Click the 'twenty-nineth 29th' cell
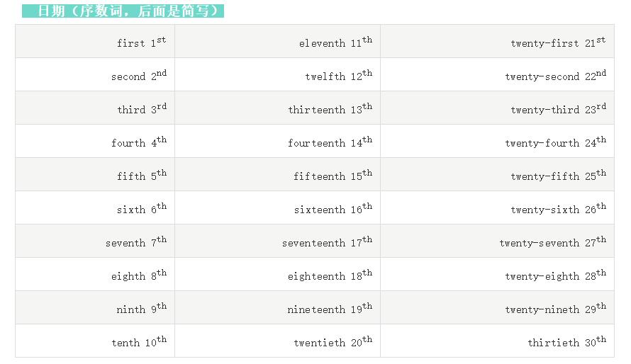The height and width of the screenshot is (364, 631). [554, 309]
